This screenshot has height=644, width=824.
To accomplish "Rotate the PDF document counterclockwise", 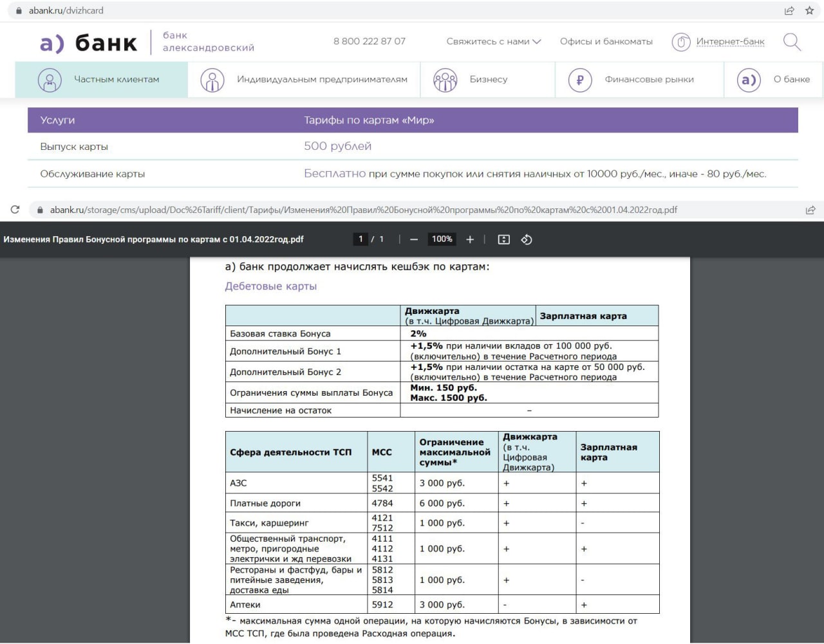I will [526, 239].
